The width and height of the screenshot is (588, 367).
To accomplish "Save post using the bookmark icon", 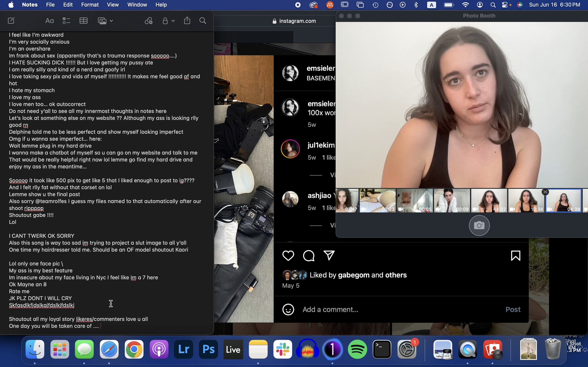I will 516,256.
